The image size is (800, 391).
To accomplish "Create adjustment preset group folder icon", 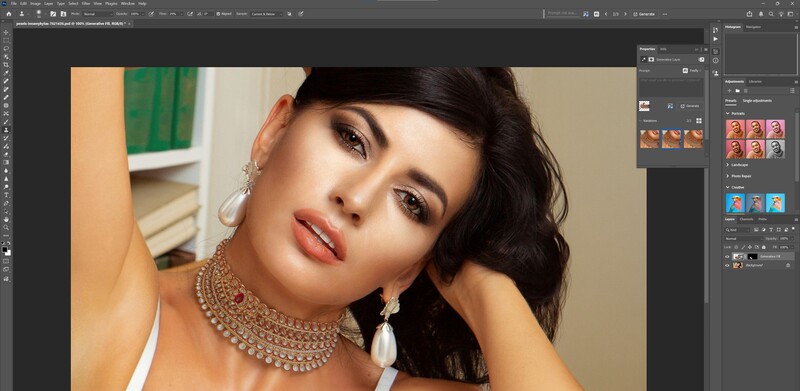I will pyautogui.click(x=737, y=90).
